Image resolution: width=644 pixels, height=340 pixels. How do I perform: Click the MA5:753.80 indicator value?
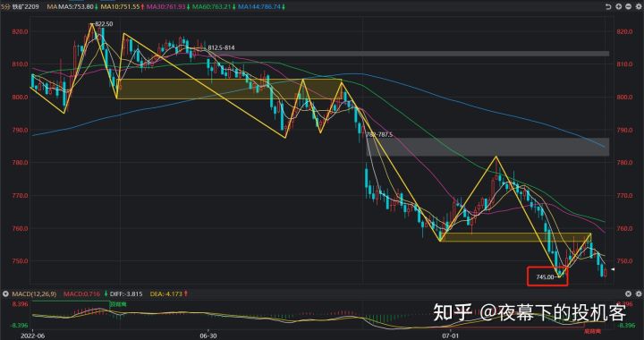click(75, 7)
